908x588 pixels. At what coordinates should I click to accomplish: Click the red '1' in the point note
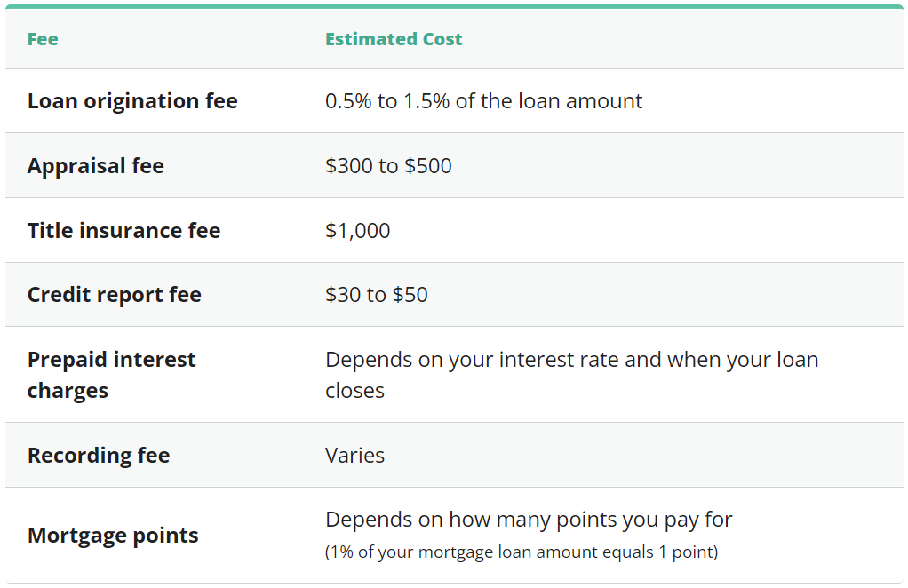pos(662,552)
